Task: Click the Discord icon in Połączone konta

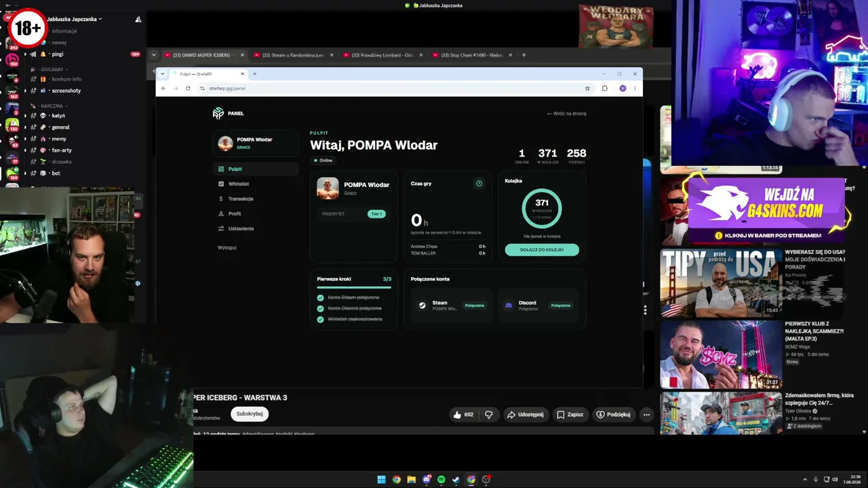Action: 508,305
